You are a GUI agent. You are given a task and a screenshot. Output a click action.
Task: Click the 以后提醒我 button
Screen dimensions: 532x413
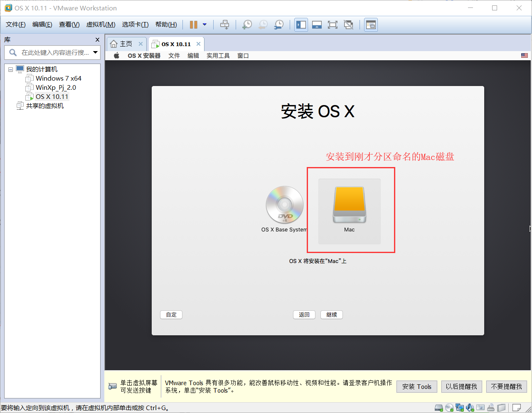coord(461,386)
